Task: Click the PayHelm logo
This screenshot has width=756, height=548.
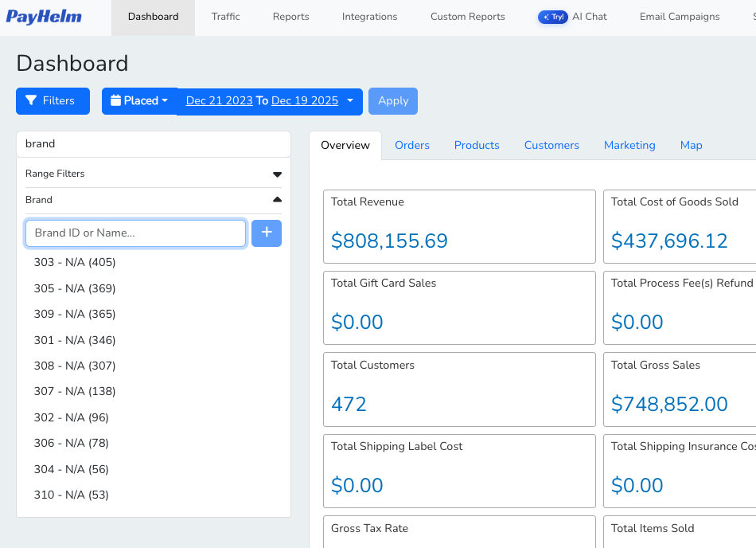Action: click(44, 17)
